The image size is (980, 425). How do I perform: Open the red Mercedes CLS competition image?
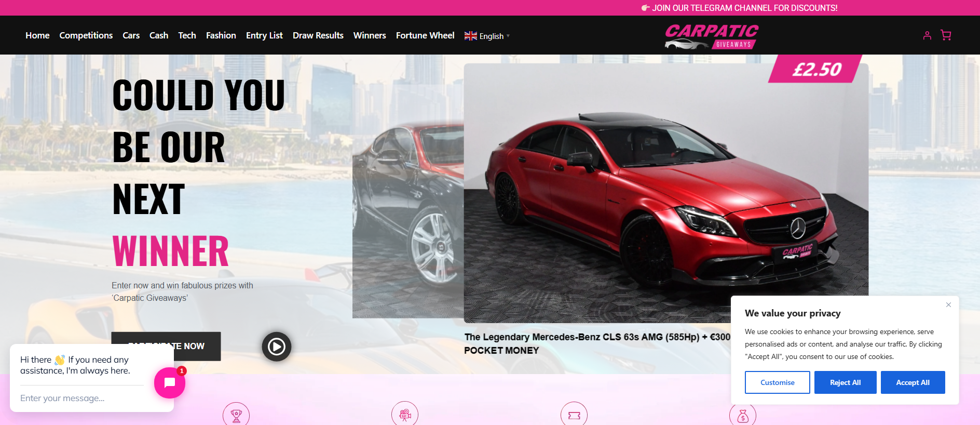pos(666,192)
